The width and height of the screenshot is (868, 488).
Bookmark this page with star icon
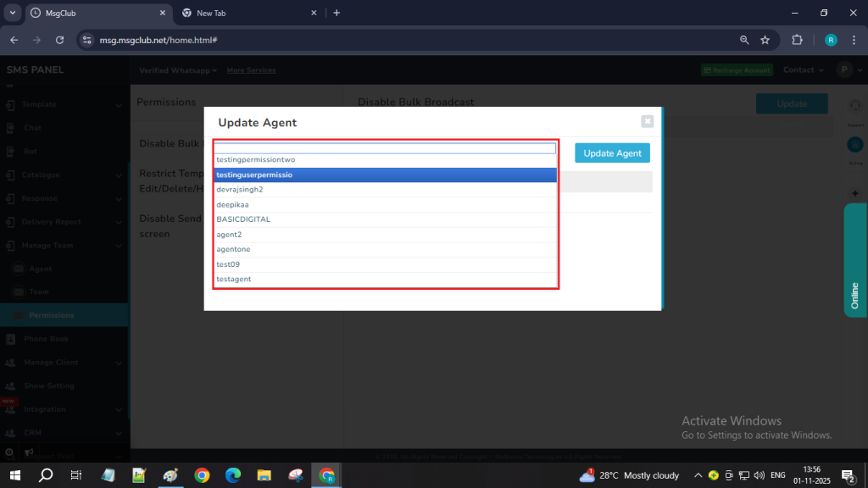pyautogui.click(x=765, y=40)
